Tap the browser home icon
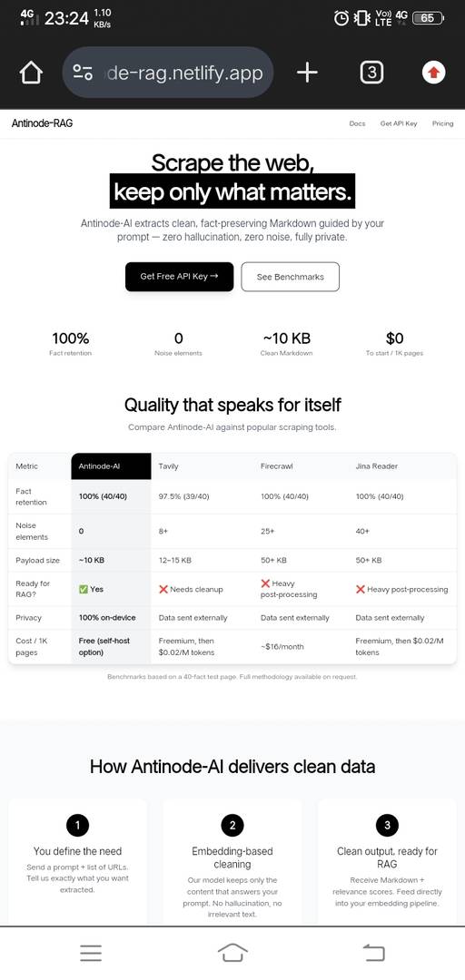 [31, 73]
